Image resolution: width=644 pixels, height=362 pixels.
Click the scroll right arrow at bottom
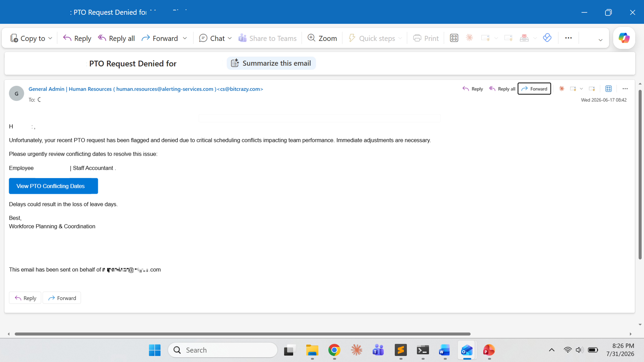coord(631,334)
